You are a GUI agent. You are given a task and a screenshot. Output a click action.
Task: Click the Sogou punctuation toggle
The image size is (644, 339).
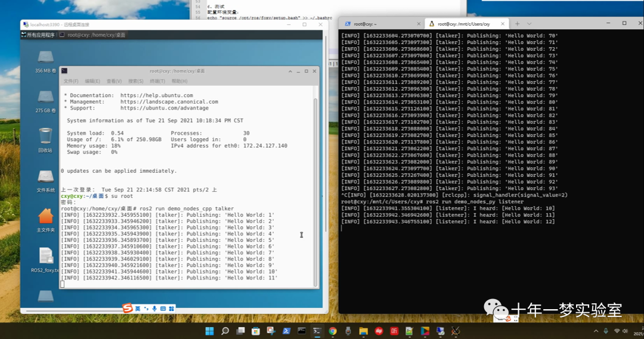pyautogui.click(x=146, y=309)
